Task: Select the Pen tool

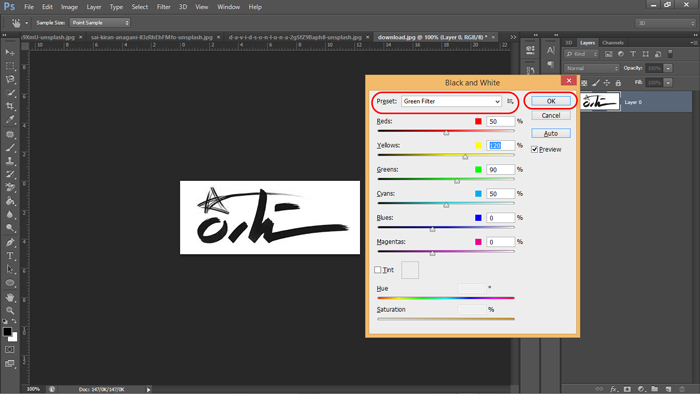Action: 10,242
